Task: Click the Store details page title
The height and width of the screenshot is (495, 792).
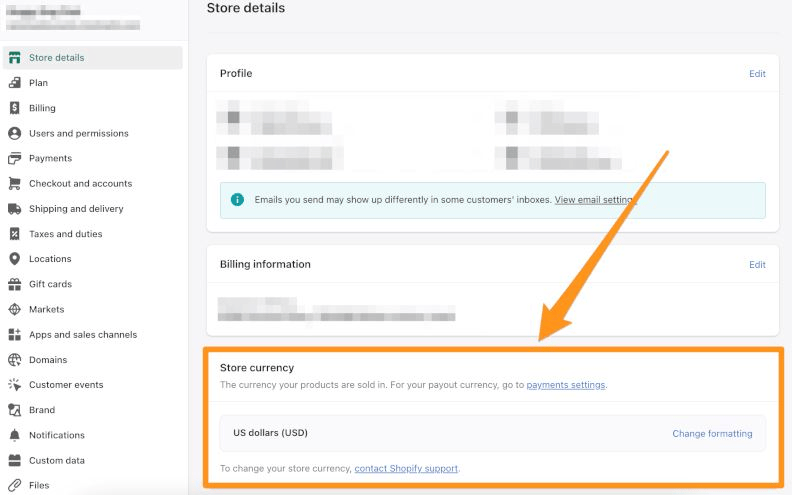Action: [x=246, y=8]
